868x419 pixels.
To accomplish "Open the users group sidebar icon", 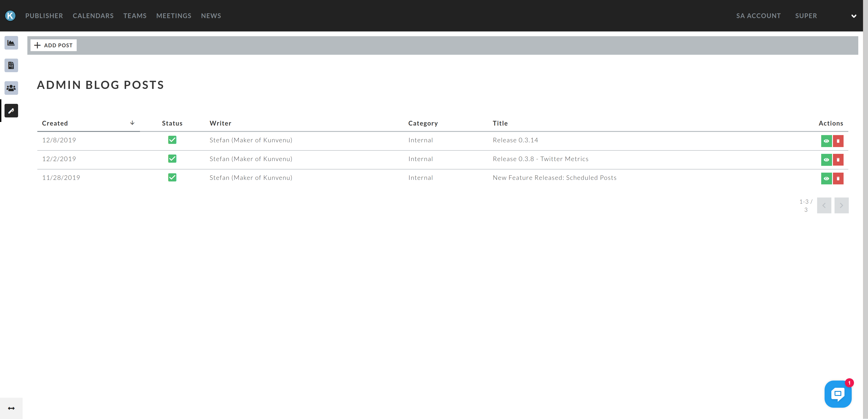I will (11, 88).
